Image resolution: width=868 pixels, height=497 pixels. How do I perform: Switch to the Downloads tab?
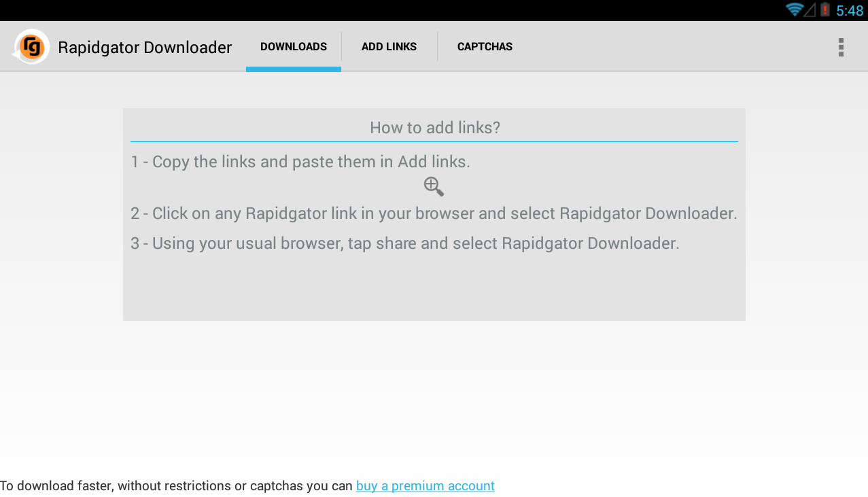pyautogui.click(x=294, y=47)
